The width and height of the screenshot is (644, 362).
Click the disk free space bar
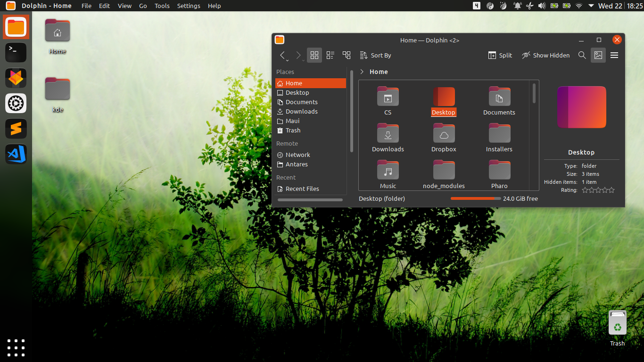476,198
